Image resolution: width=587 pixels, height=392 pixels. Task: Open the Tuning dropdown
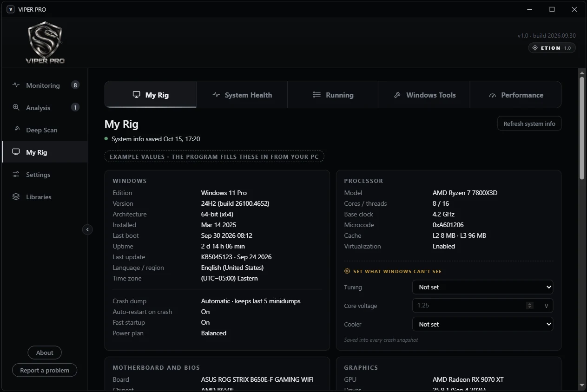pyautogui.click(x=482, y=287)
